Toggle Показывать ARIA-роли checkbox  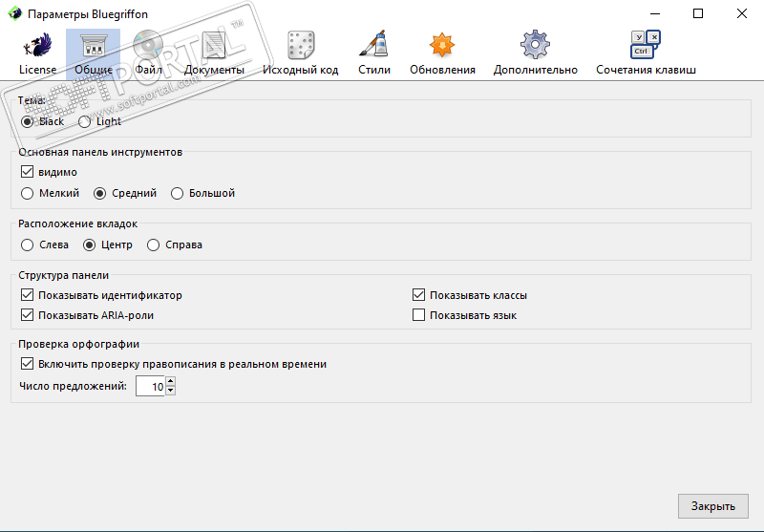coord(28,315)
